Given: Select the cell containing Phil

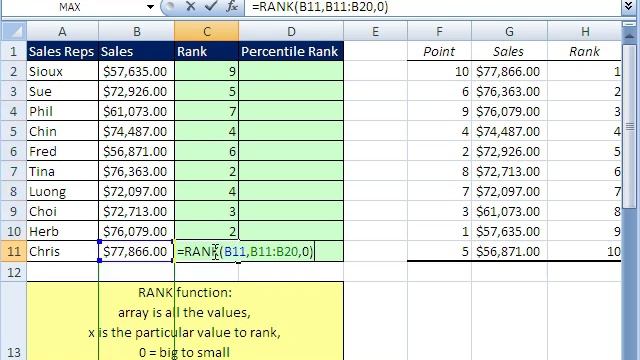Looking at the screenshot, I should tap(62, 111).
